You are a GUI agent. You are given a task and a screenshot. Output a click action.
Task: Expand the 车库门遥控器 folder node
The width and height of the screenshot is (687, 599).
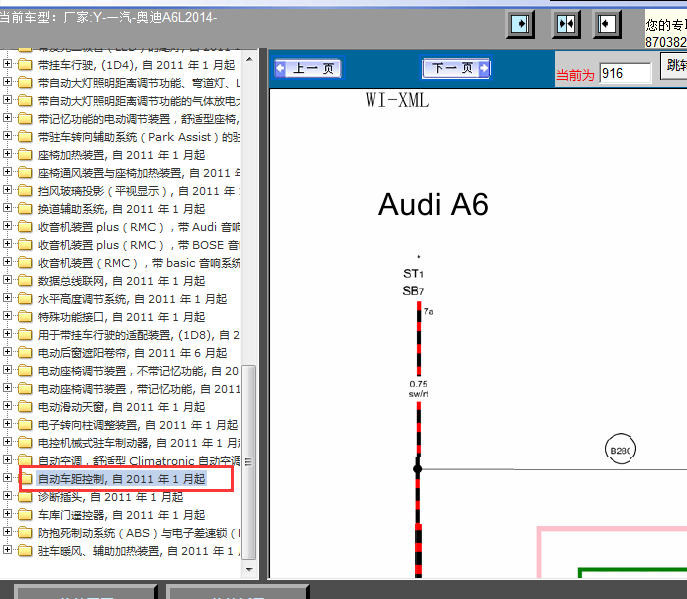7,514
